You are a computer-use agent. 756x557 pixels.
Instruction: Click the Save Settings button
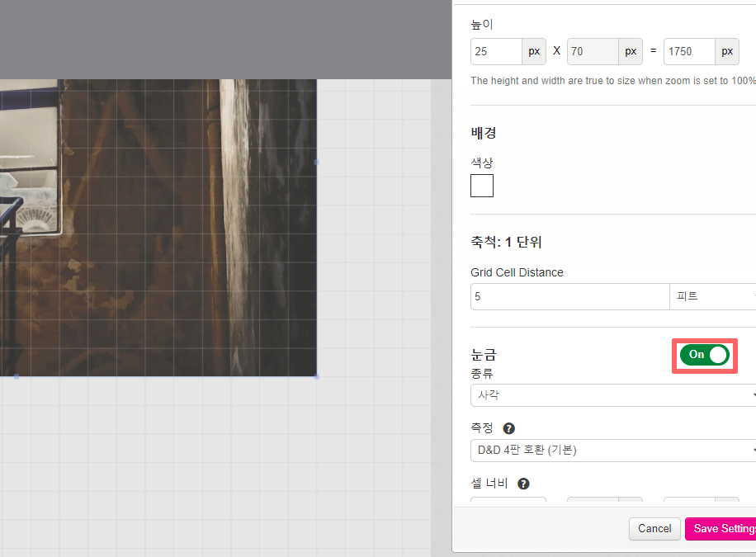[721, 529]
